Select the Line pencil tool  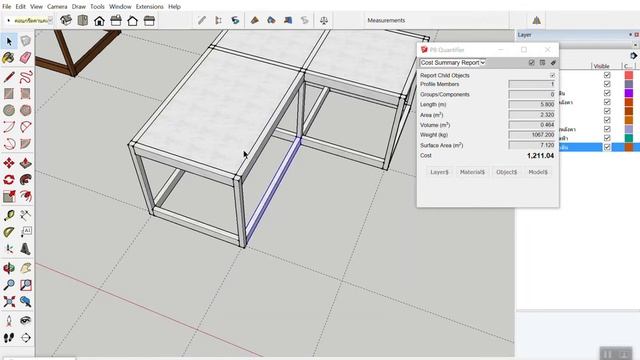click(x=9, y=77)
